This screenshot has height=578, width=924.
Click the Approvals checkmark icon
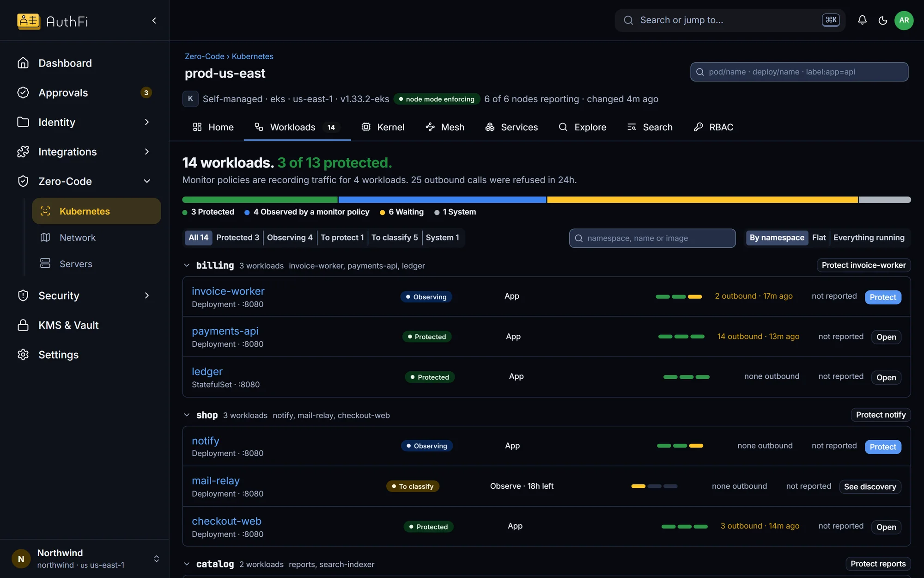tap(23, 92)
